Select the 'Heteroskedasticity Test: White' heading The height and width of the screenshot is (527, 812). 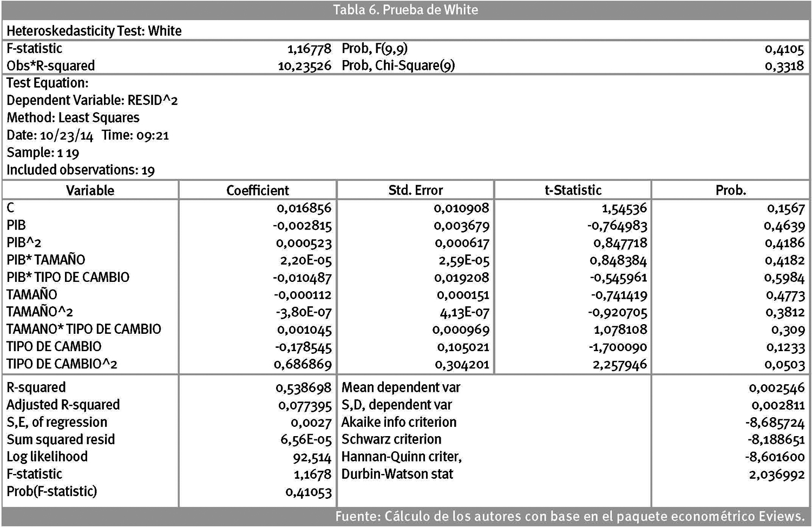click(94, 31)
